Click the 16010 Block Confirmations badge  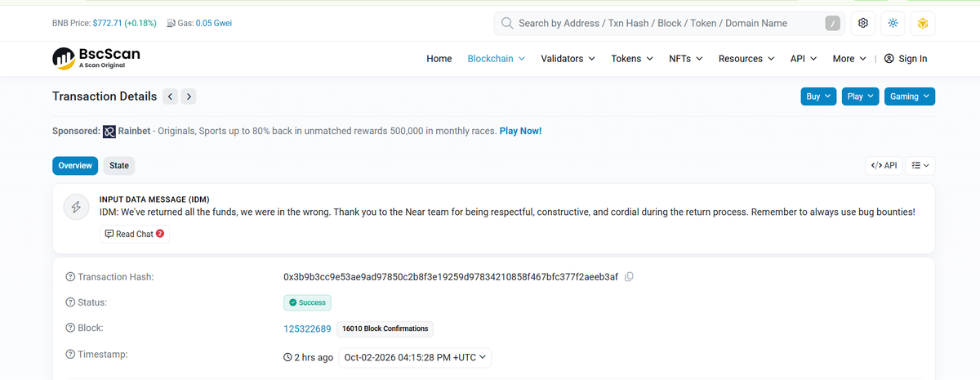[385, 329]
